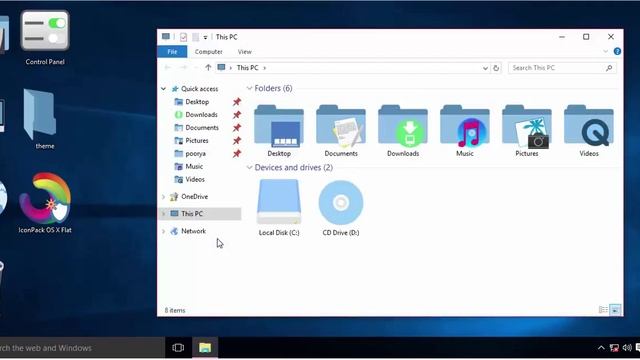The height and width of the screenshot is (360, 640).
Task: Open the Documents folder icon
Action: click(x=341, y=131)
